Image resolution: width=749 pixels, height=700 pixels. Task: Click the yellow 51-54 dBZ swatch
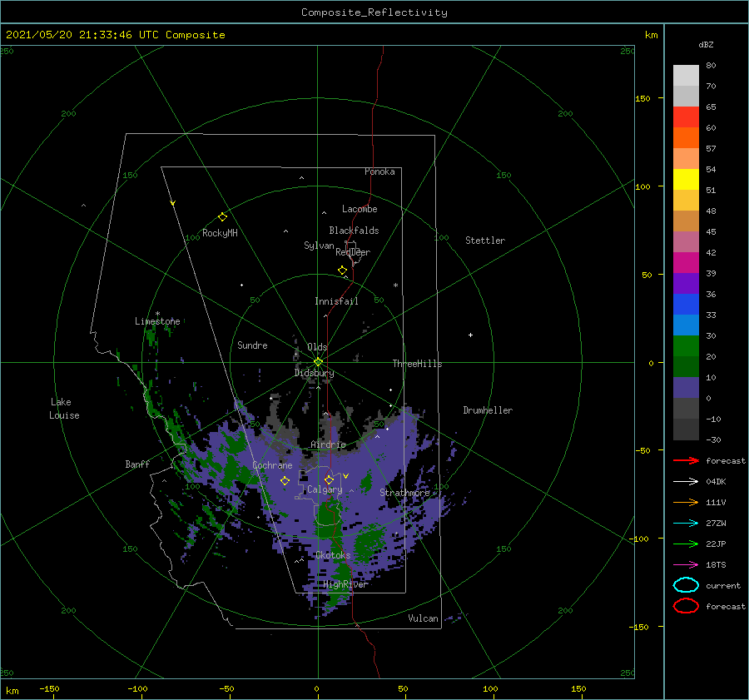pos(686,180)
